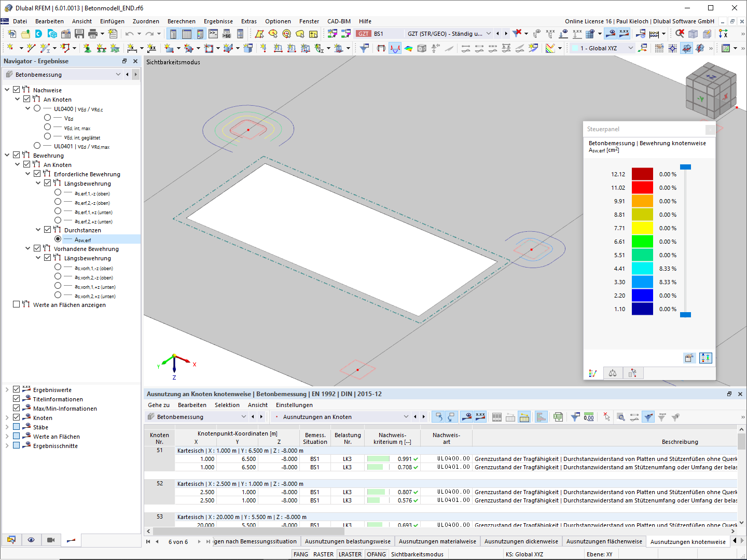747x560 pixels.
Task: Click the FANG button in the status bar
Action: pyautogui.click(x=300, y=554)
